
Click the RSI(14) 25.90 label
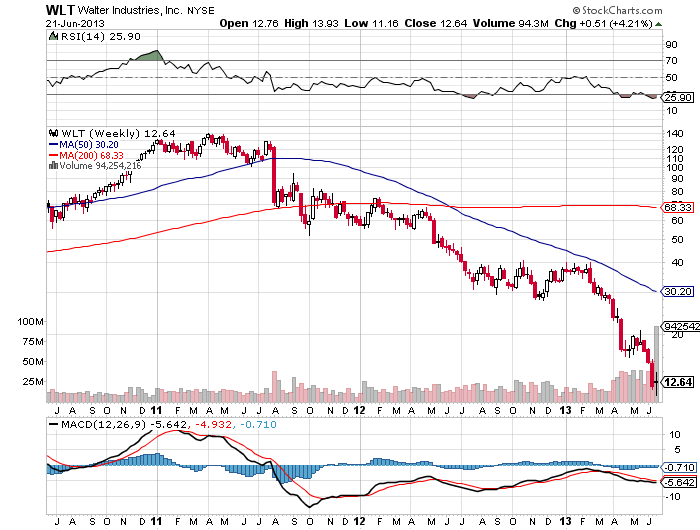101,37
